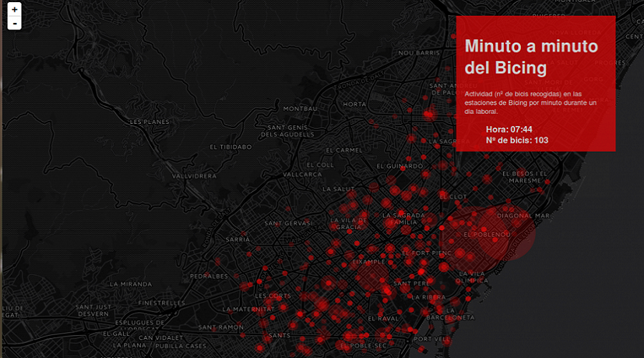Click the 'EL POBLENOU' map label
Image resolution: width=644 pixels, height=358 pixels.
tap(487, 234)
